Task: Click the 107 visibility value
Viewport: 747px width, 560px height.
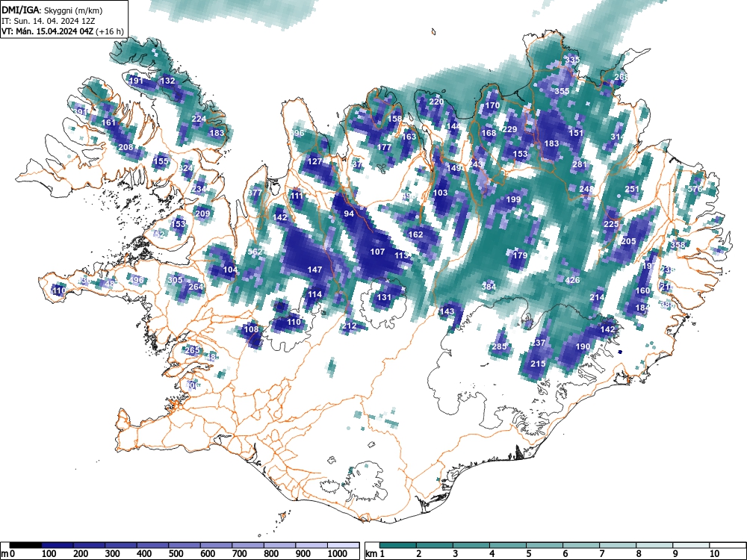Action: [377, 252]
